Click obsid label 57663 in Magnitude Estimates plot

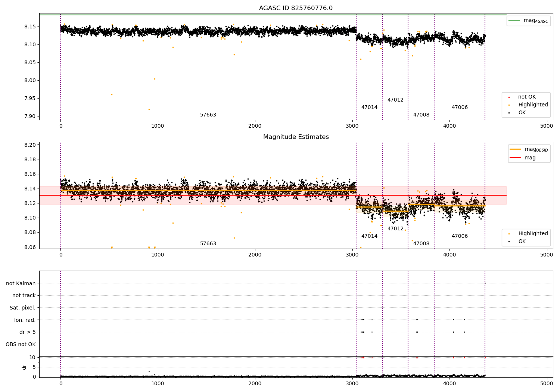pyautogui.click(x=208, y=244)
